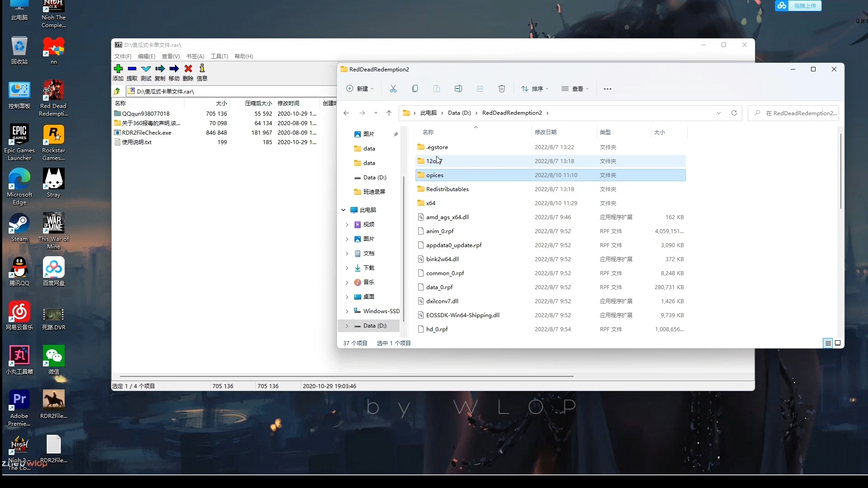Screen dimensions: 868x488
Task: Click the 7-Zip Extract (提取) icon
Action: [132, 69]
